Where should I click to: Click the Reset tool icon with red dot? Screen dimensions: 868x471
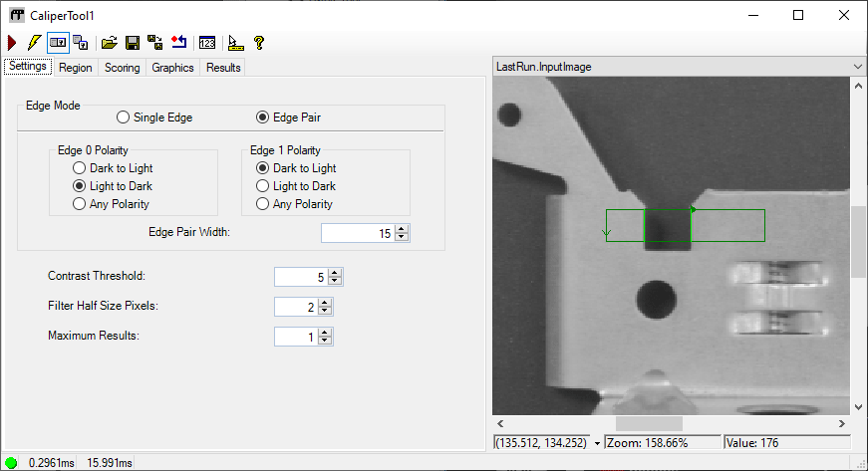178,43
